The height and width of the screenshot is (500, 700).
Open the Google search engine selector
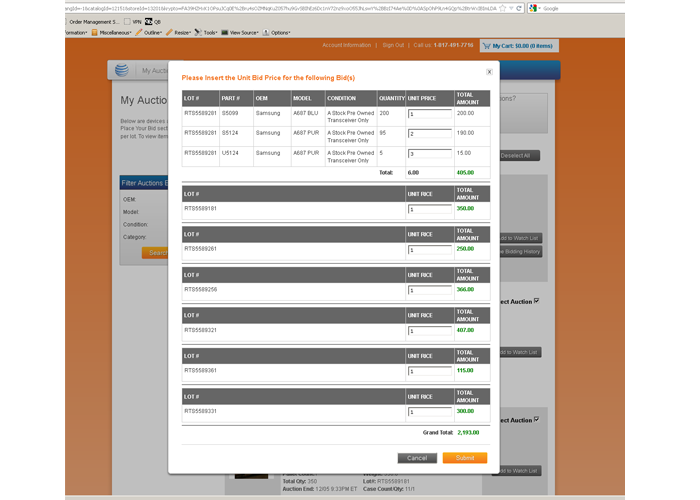(534, 8)
